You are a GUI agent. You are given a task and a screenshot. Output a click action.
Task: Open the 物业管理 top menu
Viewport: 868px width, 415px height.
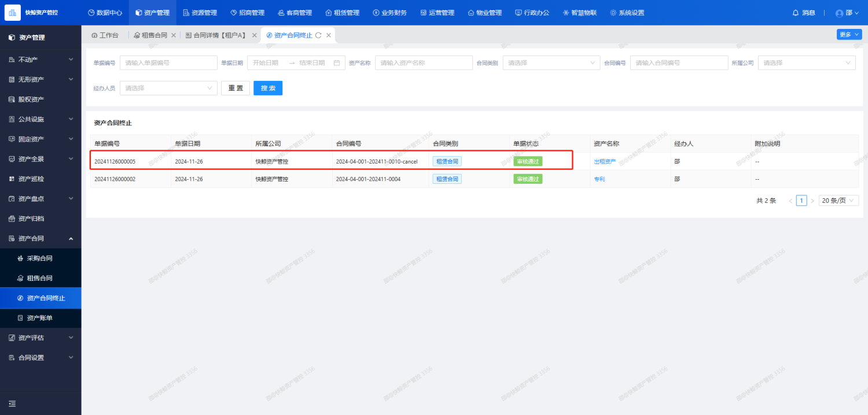pyautogui.click(x=484, y=13)
